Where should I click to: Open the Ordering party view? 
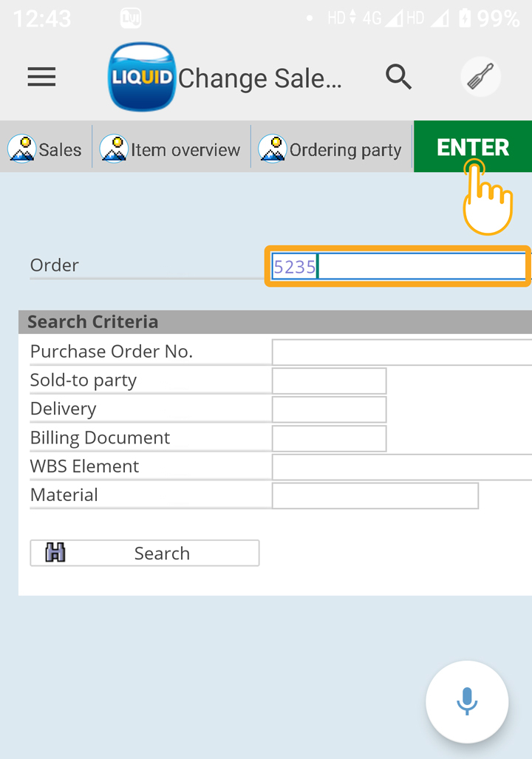(331, 149)
